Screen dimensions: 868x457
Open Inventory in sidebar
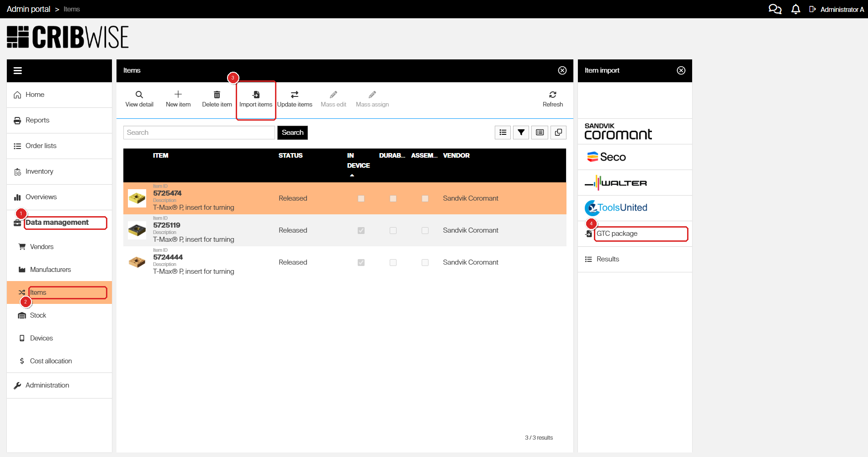point(59,171)
